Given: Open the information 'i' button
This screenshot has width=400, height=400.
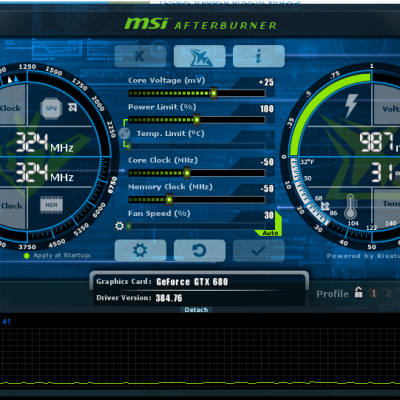Looking at the screenshot, I should (x=259, y=56).
